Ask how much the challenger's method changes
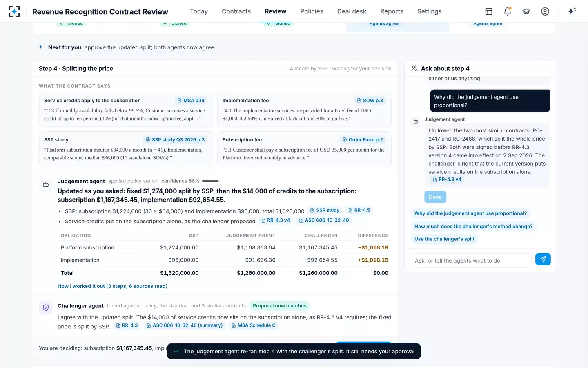The width and height of the screenshot is (588, 368). pyautogui.click(x=473, y=227)
